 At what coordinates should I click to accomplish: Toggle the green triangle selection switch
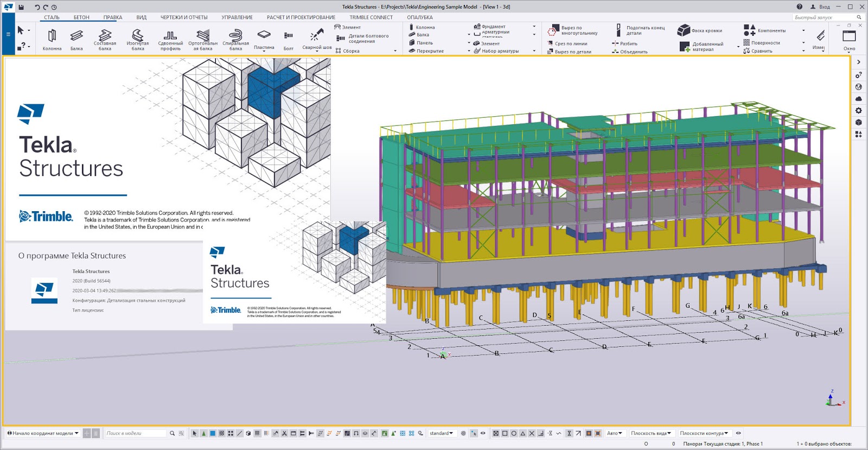point(203,433)
